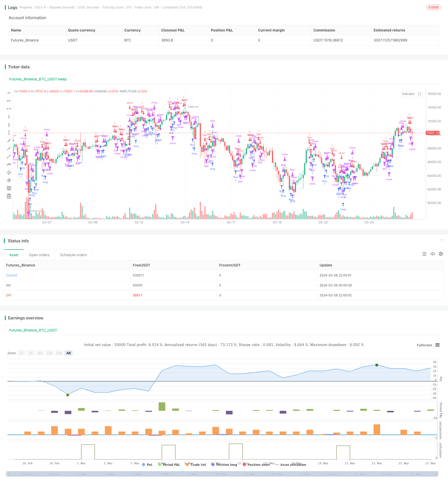Image resolution: width=448 pixels, height=484 pixels.
Task: Open the earnings chart hamburger menu
Action: click(x=438, y=345)
